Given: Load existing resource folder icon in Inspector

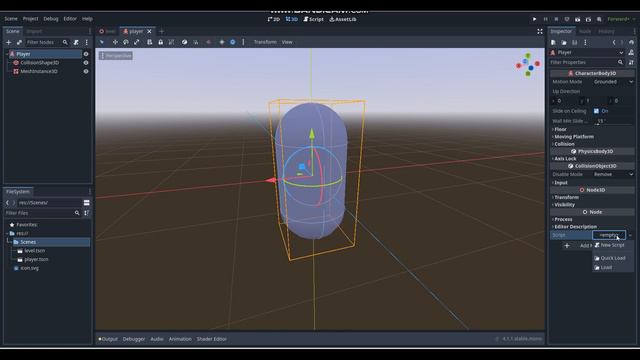Looking at the screenshot, I should [564, 42].
